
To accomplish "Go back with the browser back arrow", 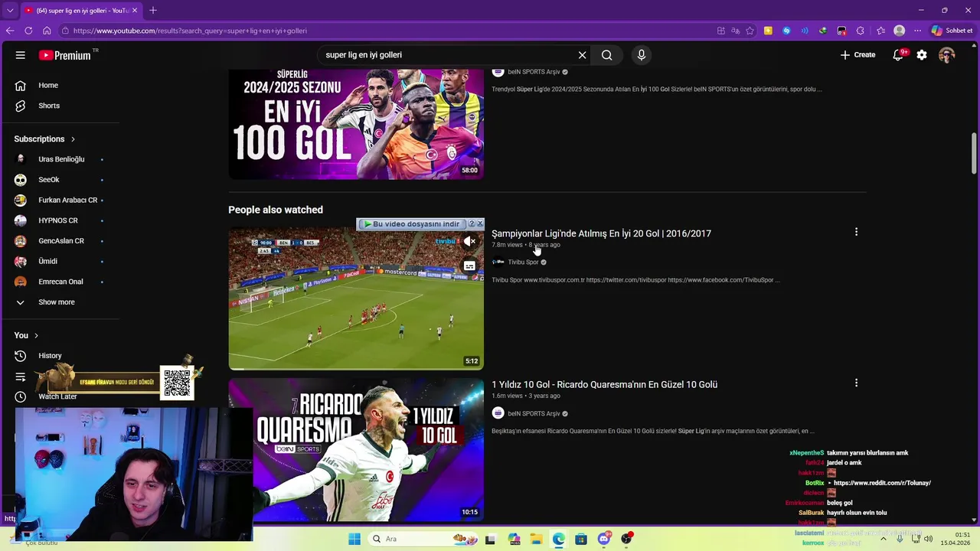I will coord(10,31).
